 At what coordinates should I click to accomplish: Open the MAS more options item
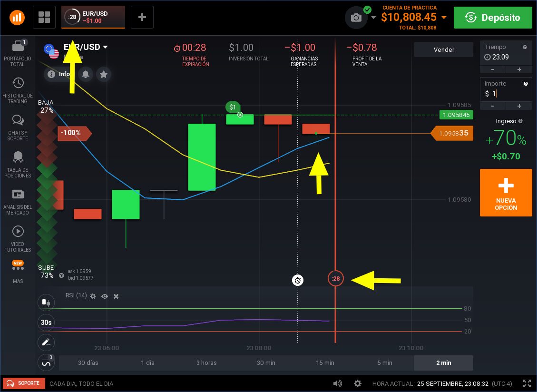18,273
